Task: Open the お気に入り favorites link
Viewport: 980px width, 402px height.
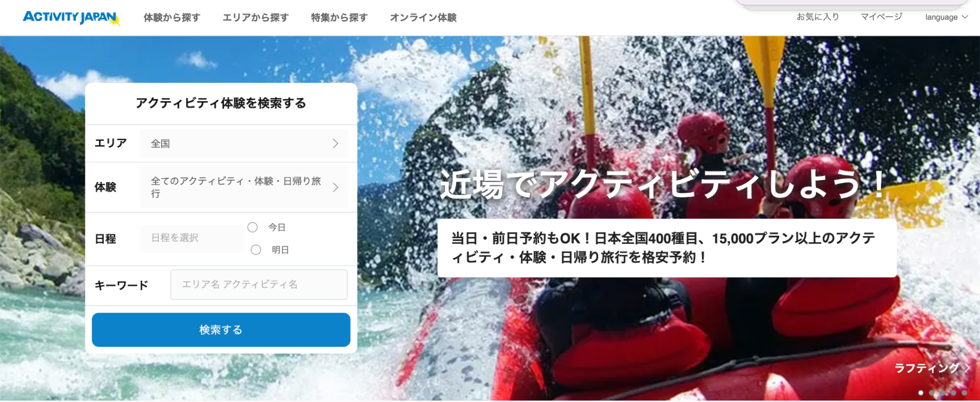Action: pos(818,17)
